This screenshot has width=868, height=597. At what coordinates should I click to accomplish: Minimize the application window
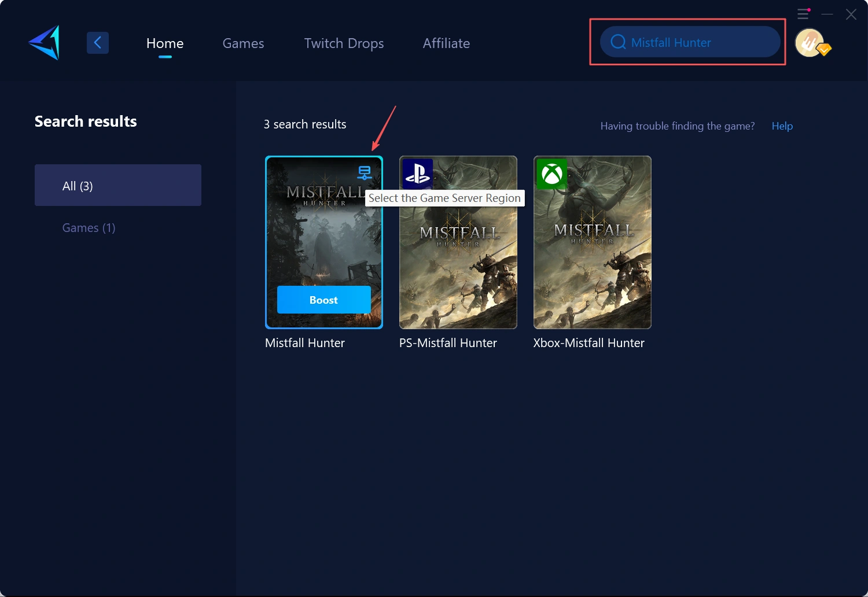(x=827, y=14)
